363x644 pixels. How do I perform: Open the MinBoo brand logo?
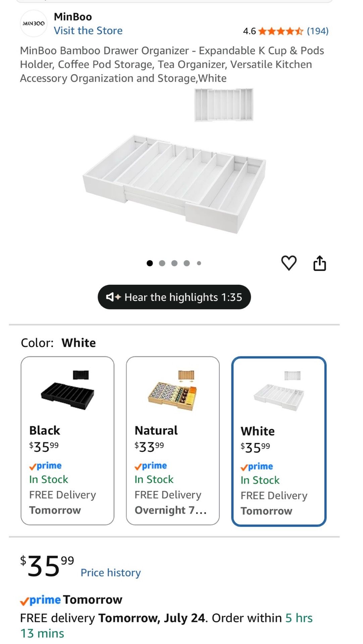pyautogui.click(x=34, y=23)
